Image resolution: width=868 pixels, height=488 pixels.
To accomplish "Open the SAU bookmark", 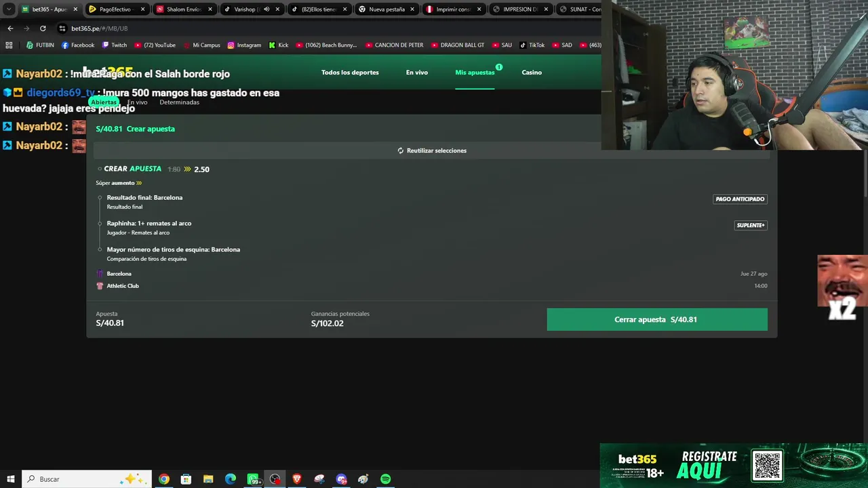I will pyautogui.click(x=502, y=45).
